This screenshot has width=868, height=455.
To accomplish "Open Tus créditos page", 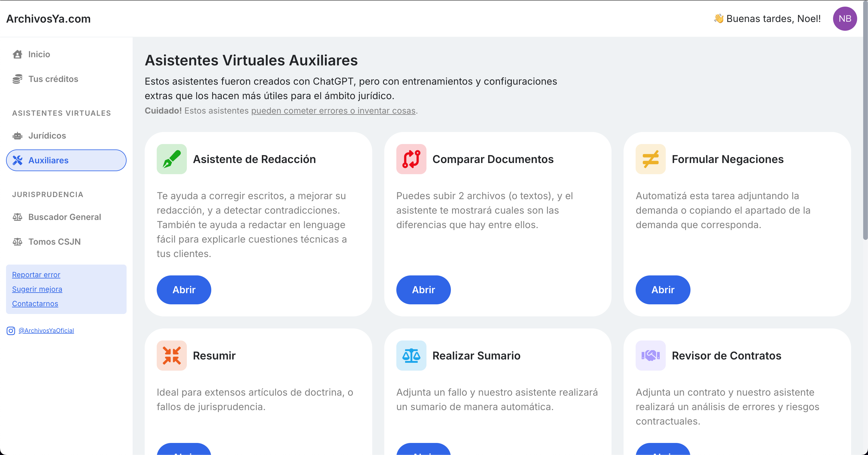I will 53,79.
